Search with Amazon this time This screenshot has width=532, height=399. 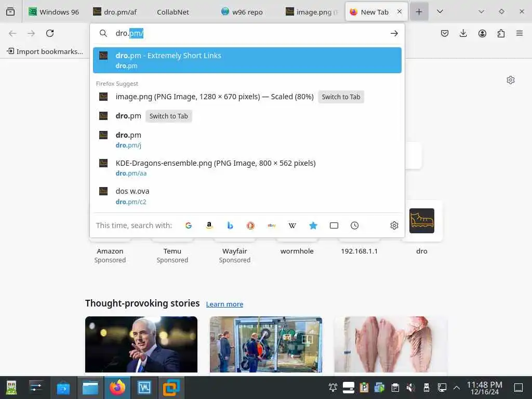point(209,225)
